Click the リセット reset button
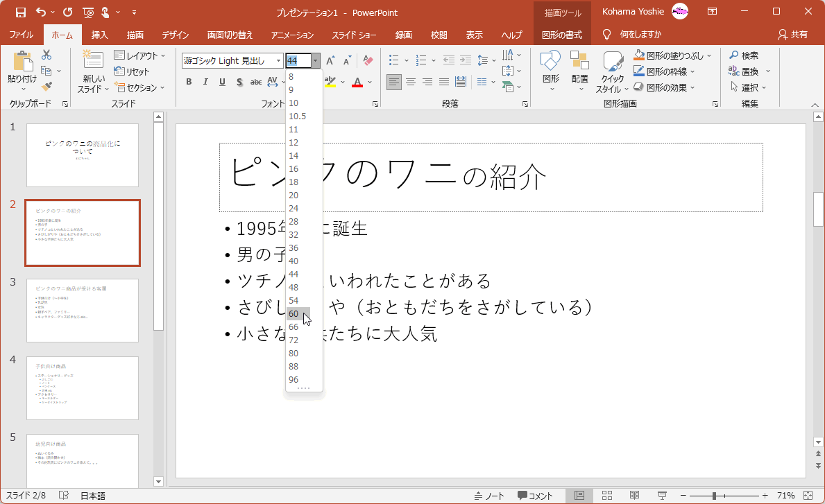 [132, 71]
